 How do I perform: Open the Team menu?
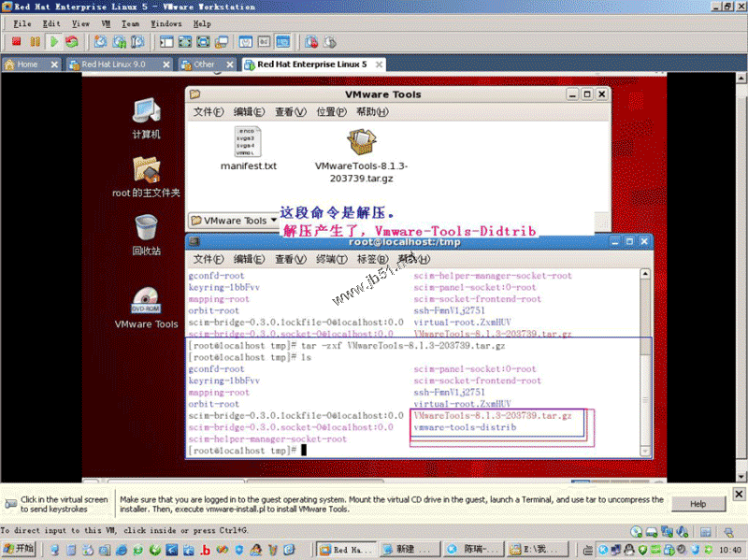130,24
